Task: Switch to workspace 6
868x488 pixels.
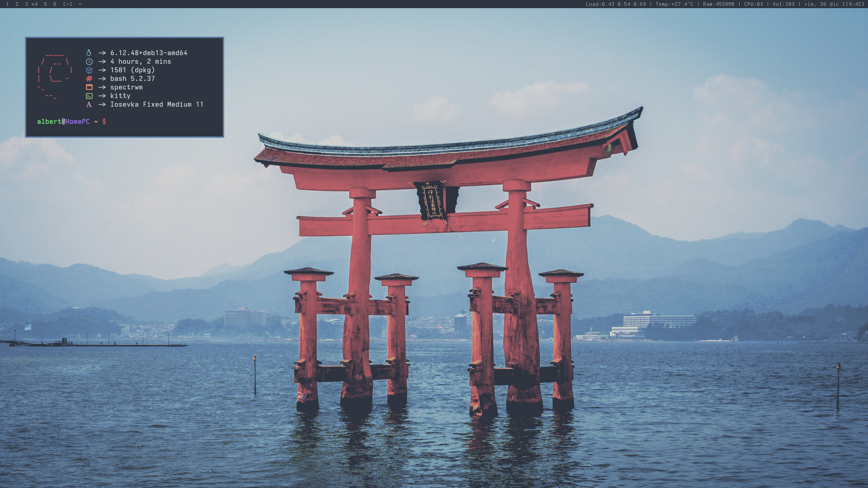Action: click(55, 4)
